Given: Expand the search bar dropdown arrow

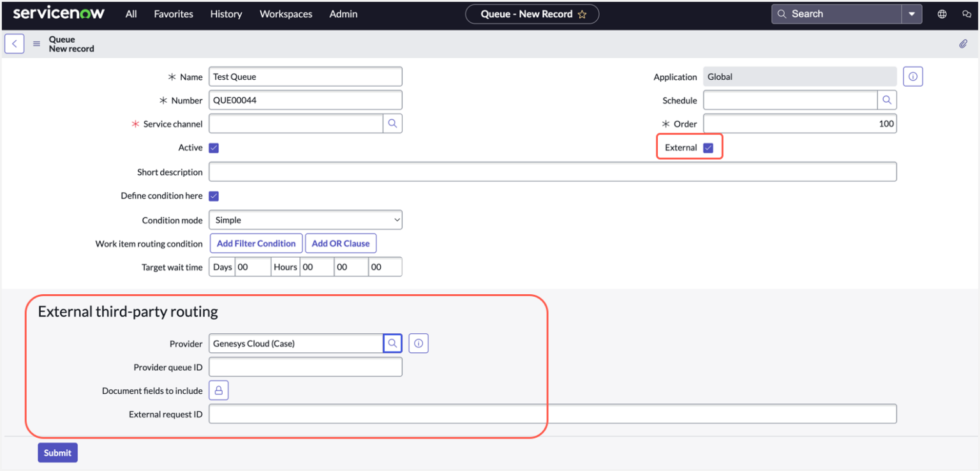Looking at the screenshot, I should [912, 13].
